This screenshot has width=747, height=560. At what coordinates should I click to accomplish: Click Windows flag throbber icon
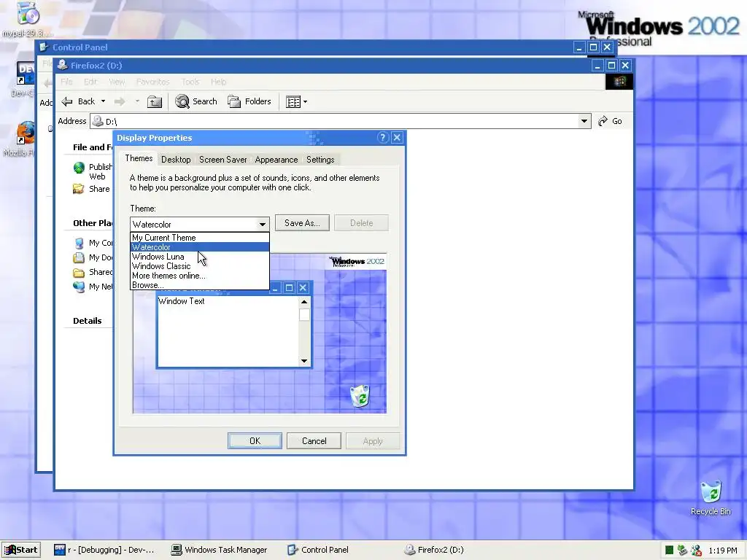point(619,82)
